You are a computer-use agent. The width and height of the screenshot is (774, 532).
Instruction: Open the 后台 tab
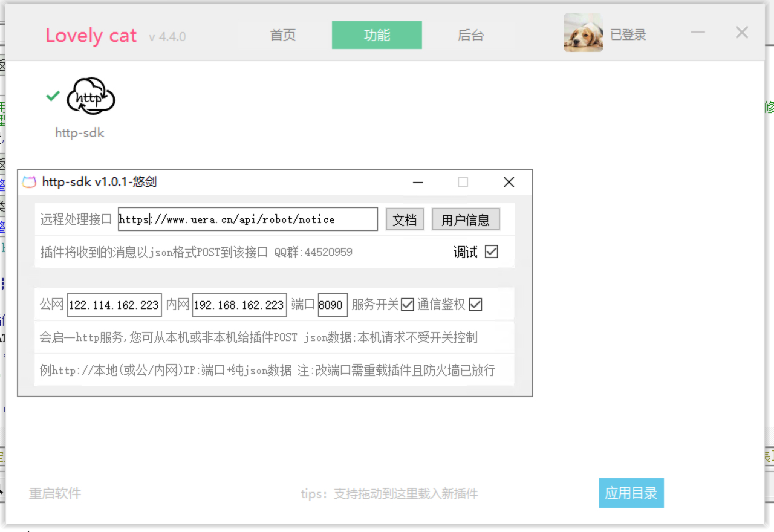tap(470, 35)
